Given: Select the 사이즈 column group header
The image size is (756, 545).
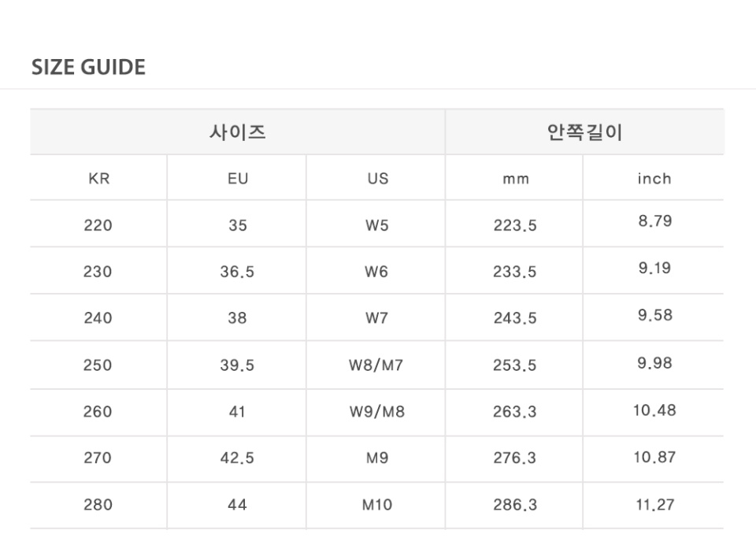Looking at the screenshot, I should click(x=237, y=132).
